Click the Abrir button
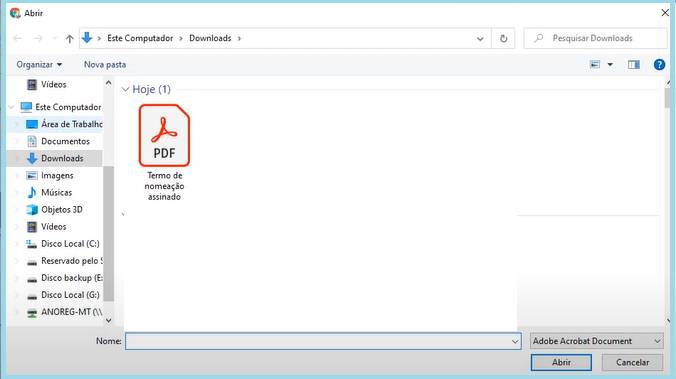Viewport: 676px width, 379px height. point(561,362)
